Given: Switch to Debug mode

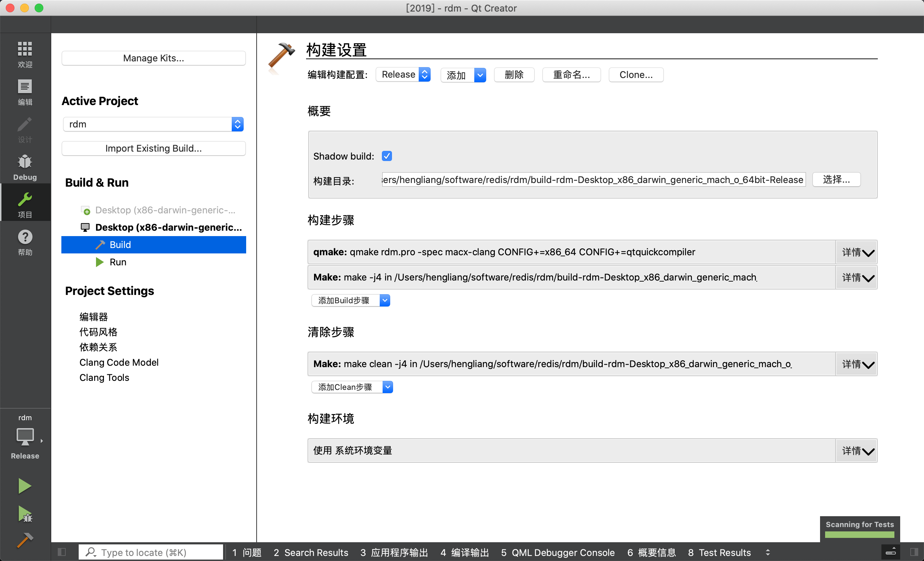Looking at the screenshot, I should (25, 167).
